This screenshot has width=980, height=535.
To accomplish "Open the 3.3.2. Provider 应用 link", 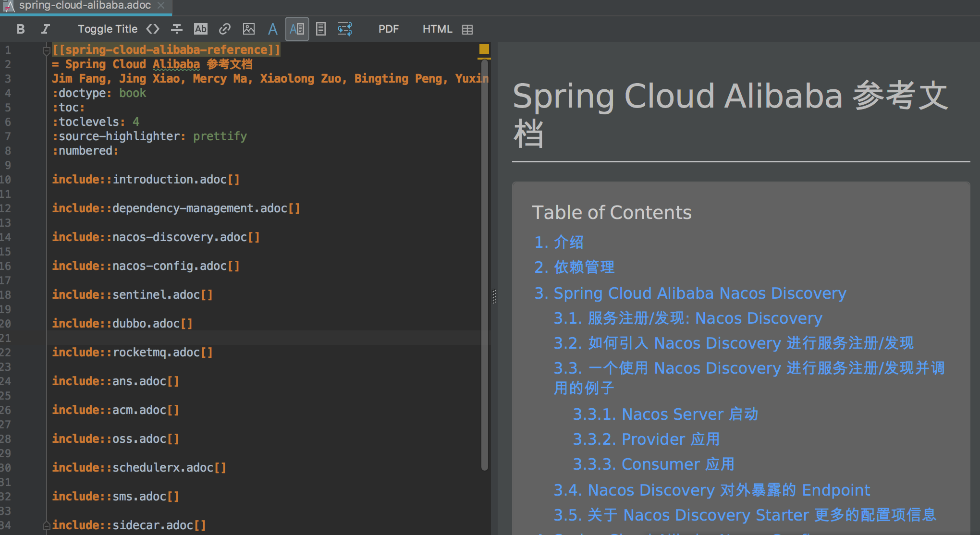I will click(x=646, y=439).
